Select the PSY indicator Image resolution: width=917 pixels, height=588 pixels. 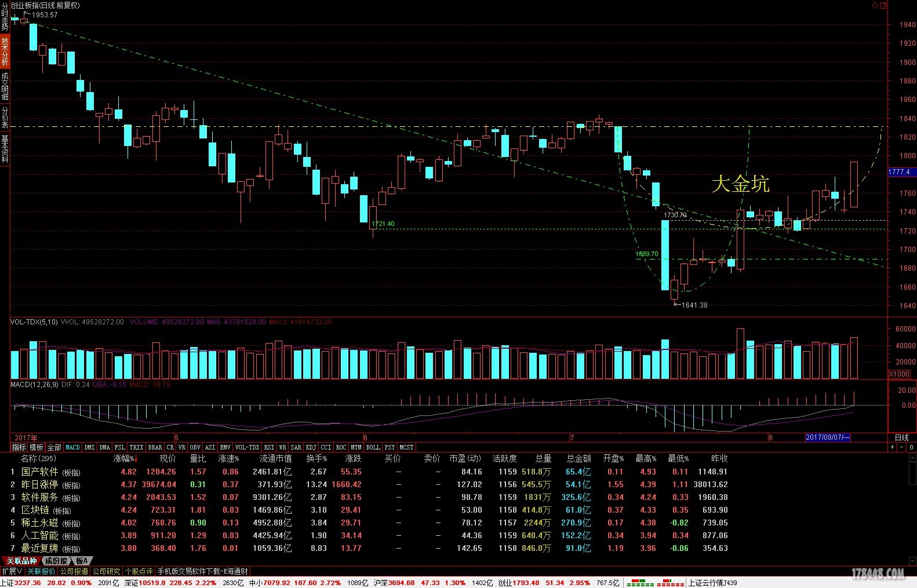390,447
